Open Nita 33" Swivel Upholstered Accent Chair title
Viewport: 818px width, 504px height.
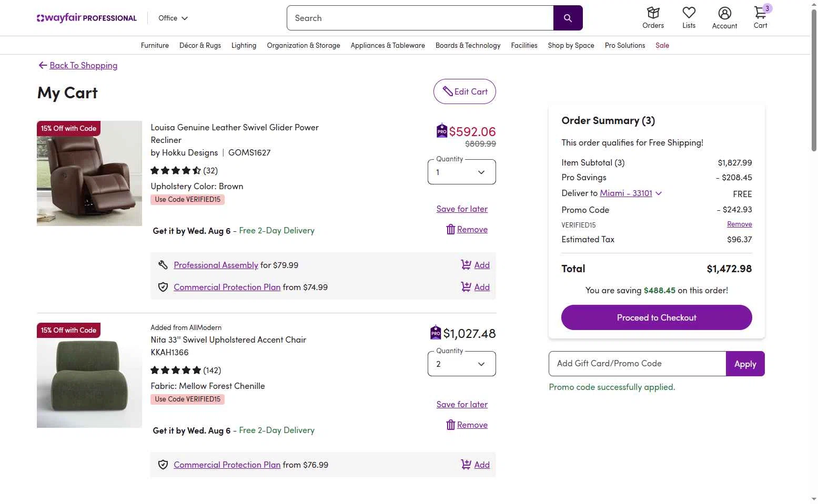click(x=228, y=340)
